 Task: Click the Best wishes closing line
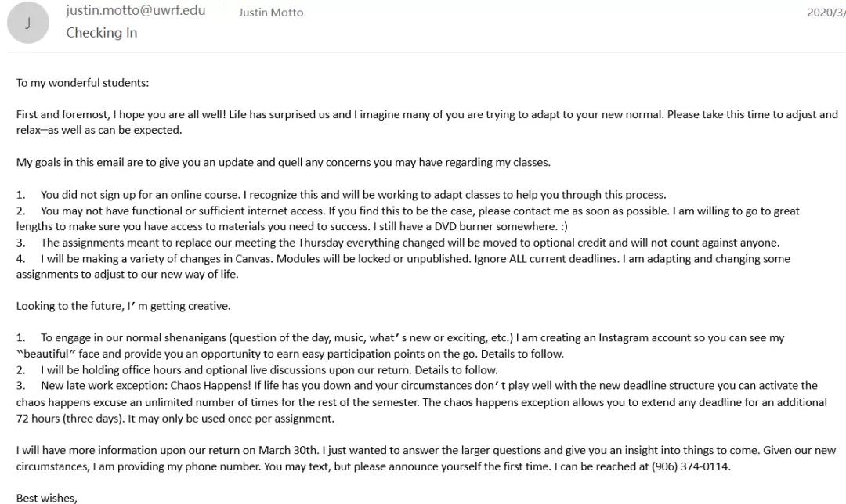coord(47,498)
